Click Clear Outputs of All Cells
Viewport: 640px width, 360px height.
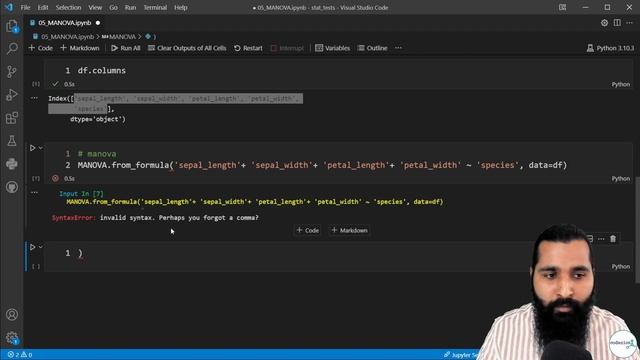pyautogui.click(x=187, y=48)
